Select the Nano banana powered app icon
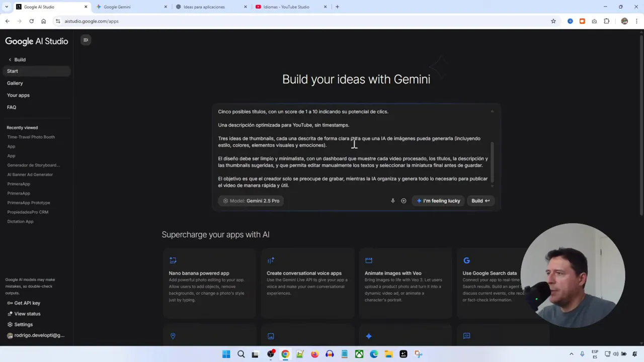Image resolution: width=644 pixels, height=362 pixels. coord(173,260)
